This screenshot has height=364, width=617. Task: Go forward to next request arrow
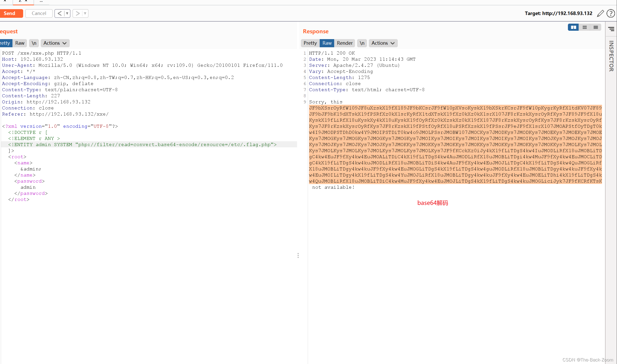point(78,13)
